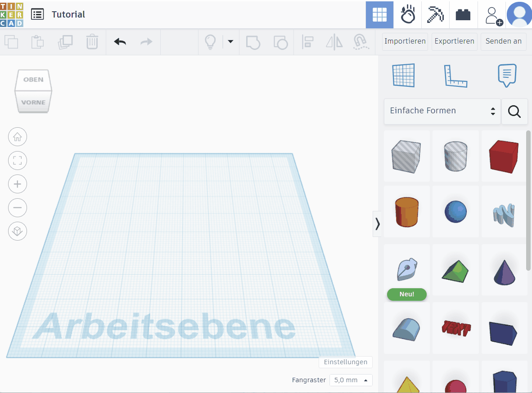Click the Paste clipboard icon
The height and width of the screenshot is (393, 532).
(37, 42)
